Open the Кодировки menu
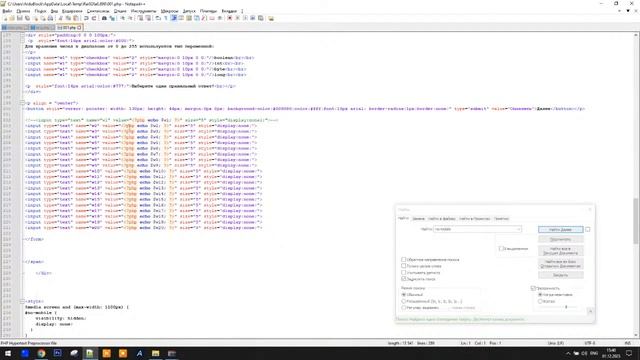 pos(72,11)
